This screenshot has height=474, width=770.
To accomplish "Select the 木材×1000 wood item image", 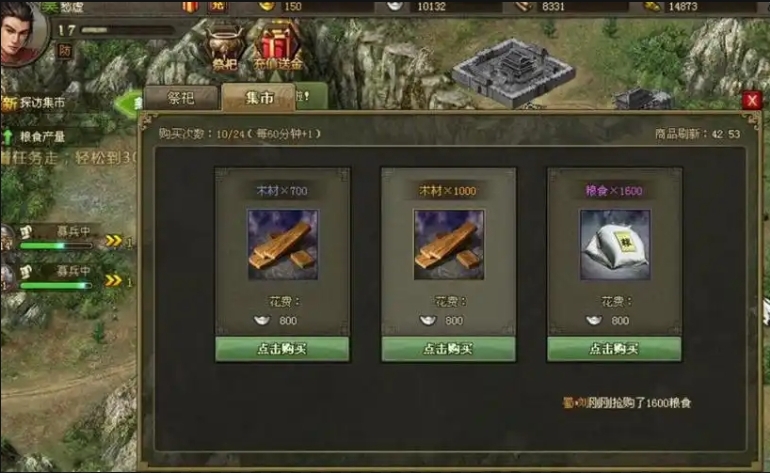I will 448,245.
